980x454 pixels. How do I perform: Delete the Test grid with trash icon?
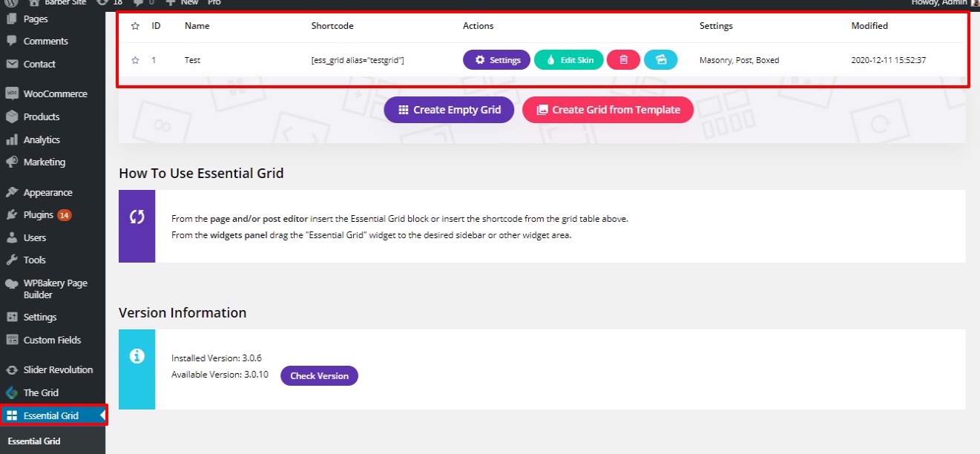coord(624,60)
